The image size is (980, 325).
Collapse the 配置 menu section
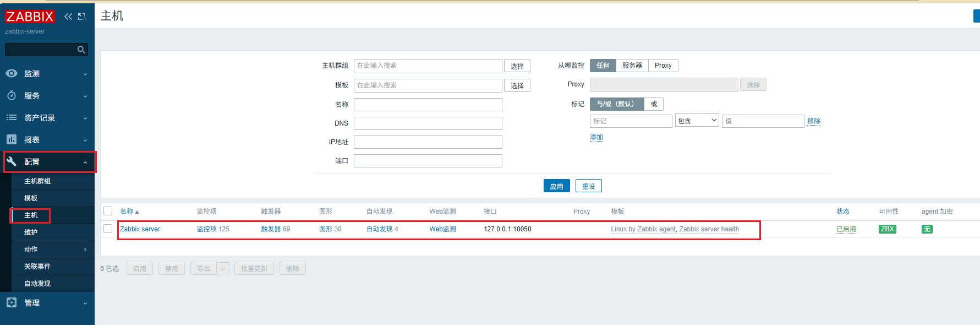point(85,162)
